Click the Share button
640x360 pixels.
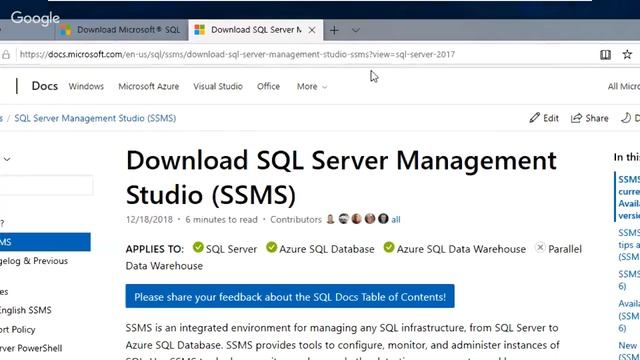coord(589,118)
